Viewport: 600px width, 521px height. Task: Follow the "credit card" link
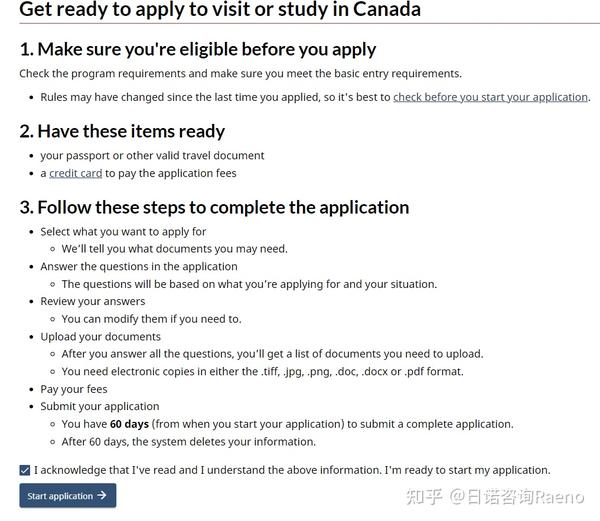(75, 173)
